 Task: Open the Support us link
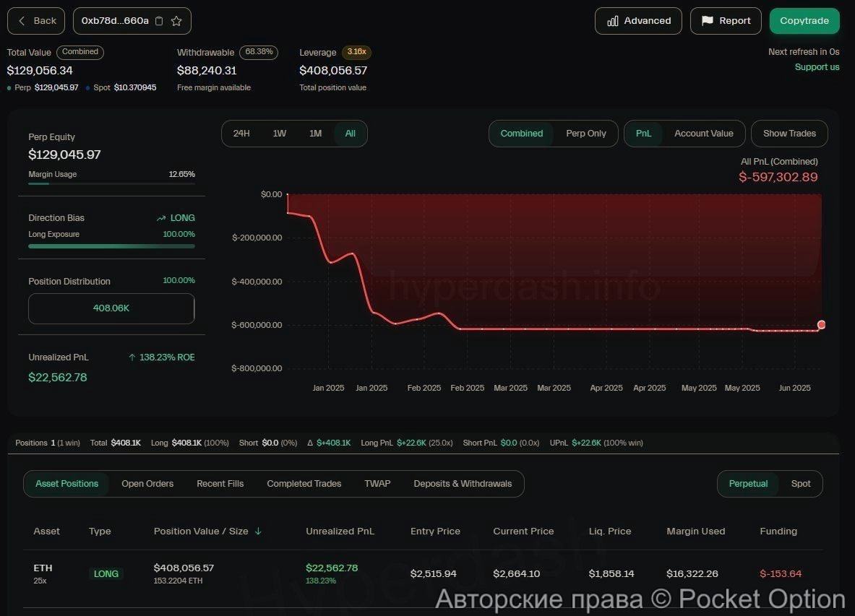[x=817, y=67]
